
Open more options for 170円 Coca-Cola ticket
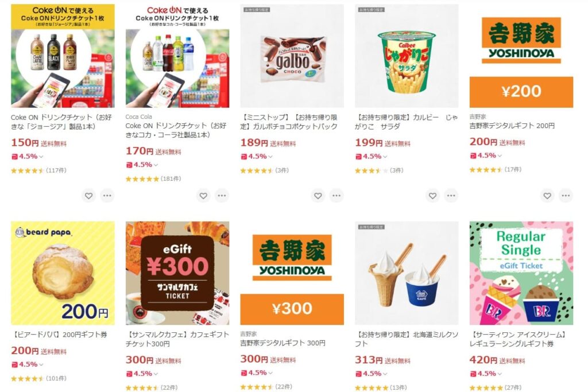(222, 196)
